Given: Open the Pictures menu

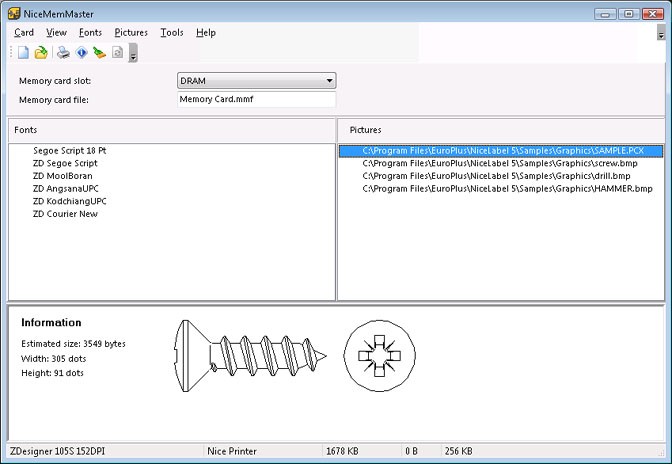Looking at the screenshot, I should pyautogui.click(x=131, y=33).
